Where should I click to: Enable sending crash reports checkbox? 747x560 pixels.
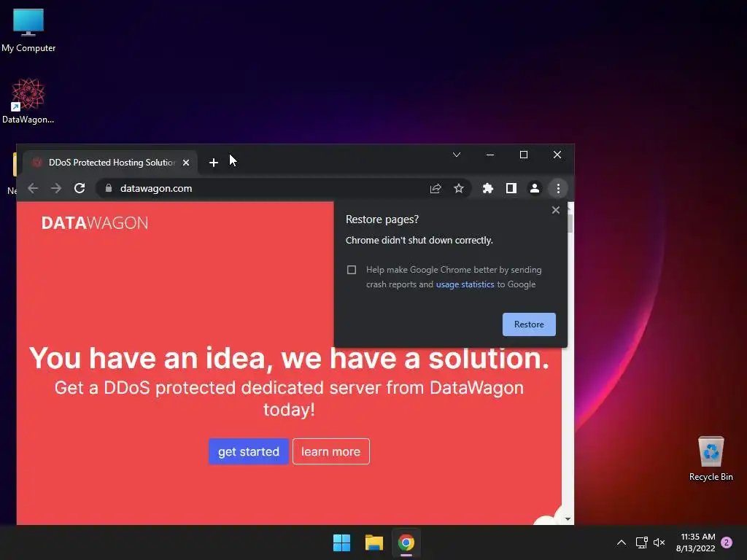352,270
